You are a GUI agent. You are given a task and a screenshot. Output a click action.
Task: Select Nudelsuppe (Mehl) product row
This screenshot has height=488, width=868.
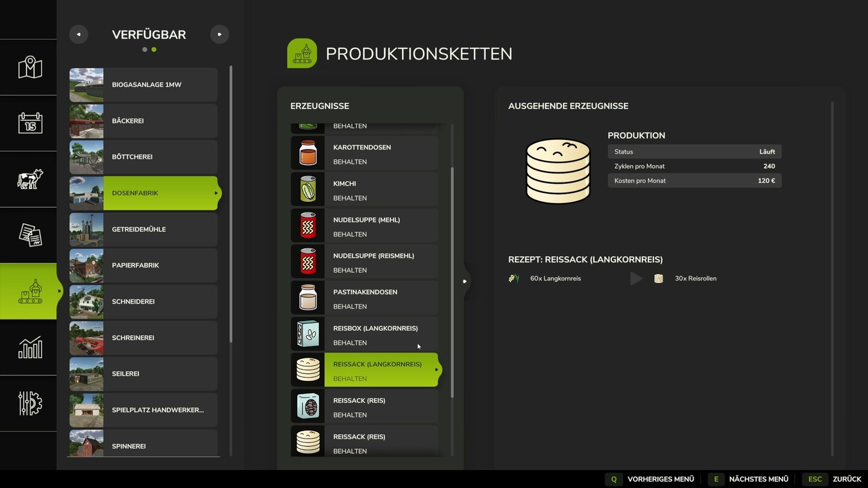point(365,225)
